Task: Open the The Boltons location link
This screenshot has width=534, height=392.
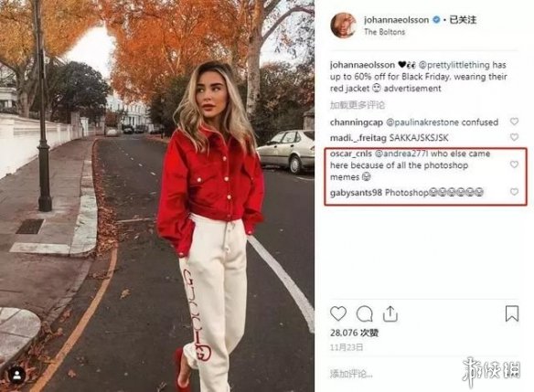Action: [x=384, y=32]
